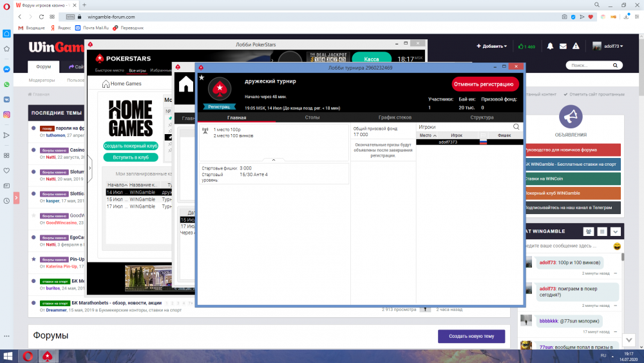Sort players by the Место column
Viewport: 644px width, 363px height.
click(428, 135)
